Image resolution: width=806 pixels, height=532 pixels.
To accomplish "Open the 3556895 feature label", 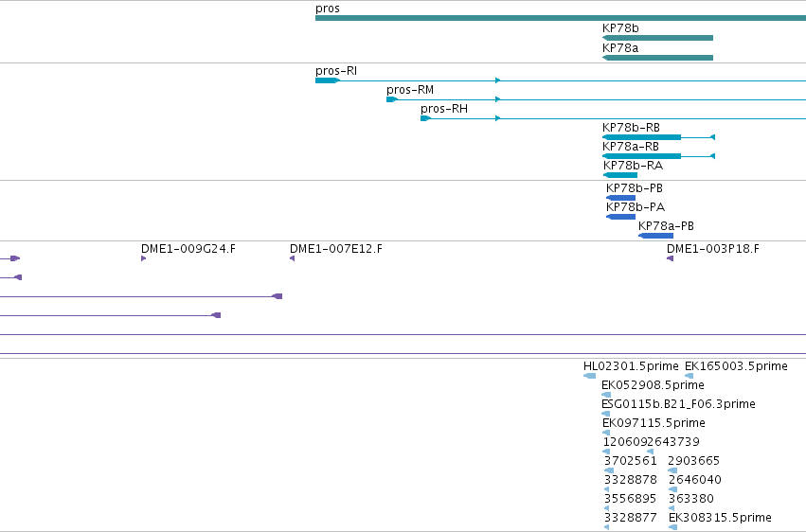I will point(630,499).
